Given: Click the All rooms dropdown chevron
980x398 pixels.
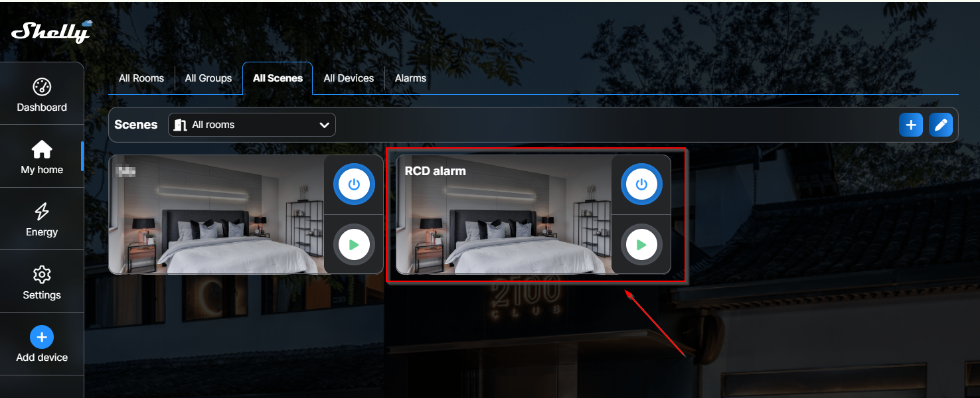Looking at the screenshot, I should click(324, 125).
